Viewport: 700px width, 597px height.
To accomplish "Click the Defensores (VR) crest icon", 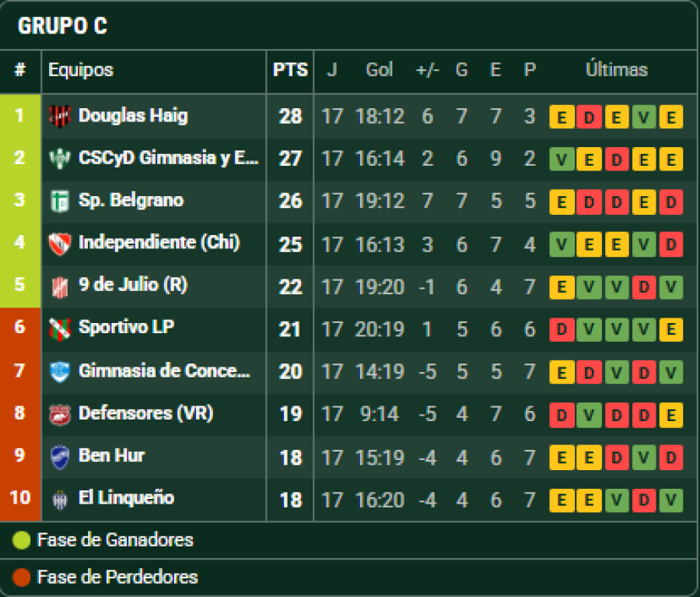I will [x=59, y=413].
